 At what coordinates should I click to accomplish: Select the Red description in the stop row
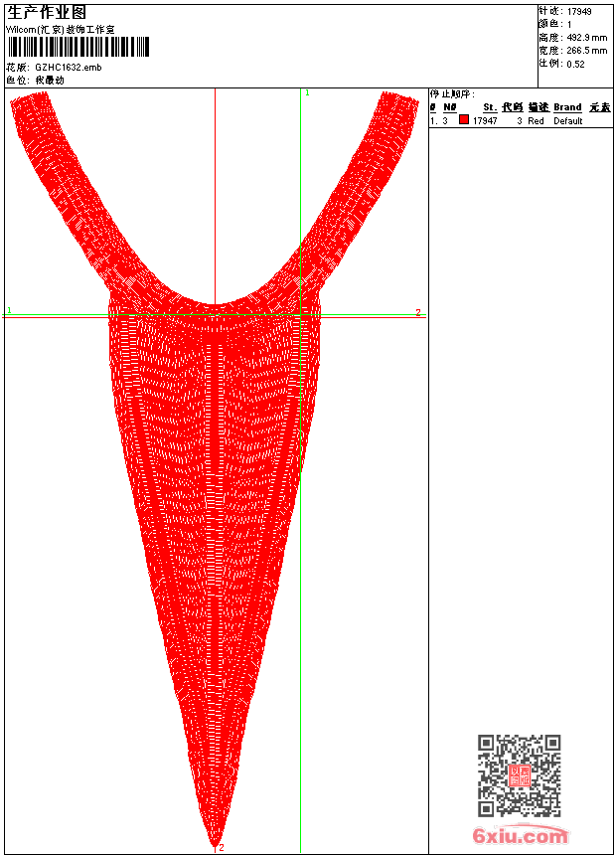(536, 121)
